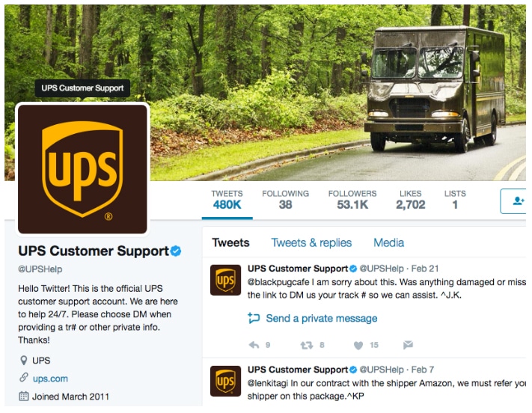This screenshot has height=413, width=532.
Task: Click Send a private message link
Action: pos(321,318)
